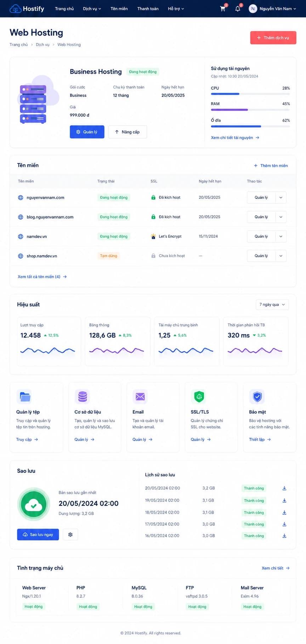Open the shopping cart icon
The image size is (306, 644).
click(x=223, y=8)
